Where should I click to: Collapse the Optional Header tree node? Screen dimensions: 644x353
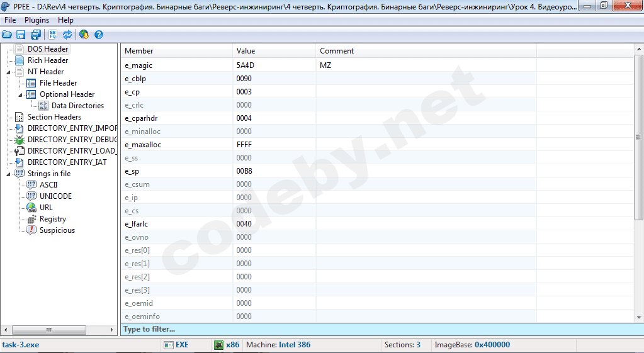(20, 95)
